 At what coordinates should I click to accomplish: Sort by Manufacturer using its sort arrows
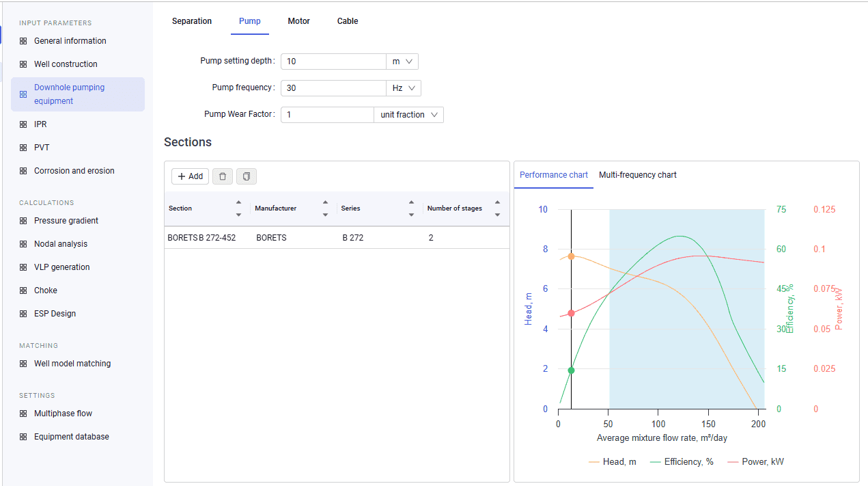325,208
